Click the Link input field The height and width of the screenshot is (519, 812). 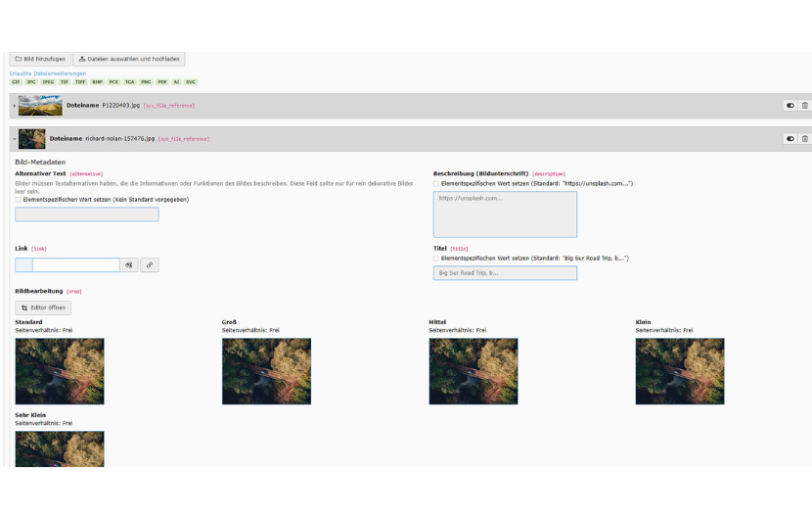76,265
